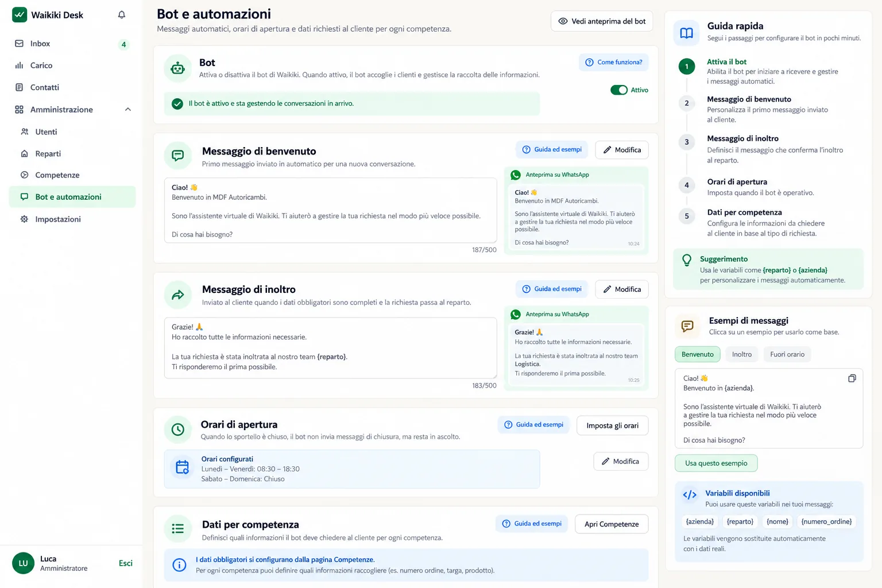Select the Inoltro example tab

742,354
